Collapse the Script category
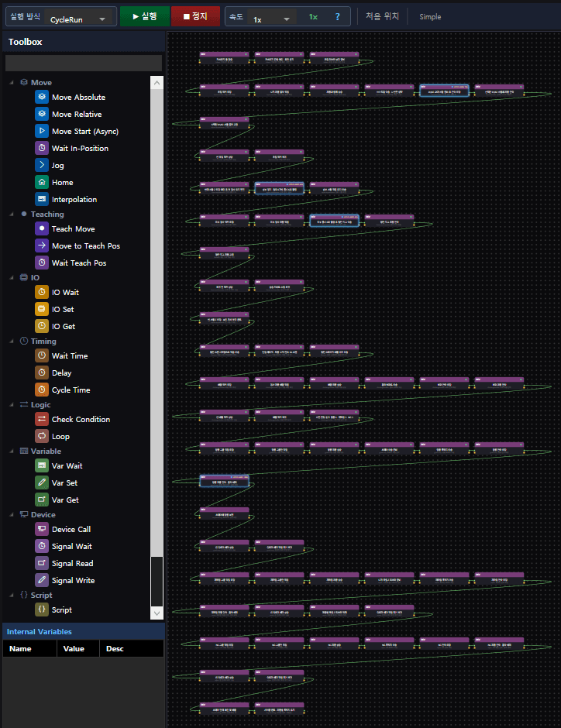Viewport: 561px width, 728px height. click(x=12, y=596)
